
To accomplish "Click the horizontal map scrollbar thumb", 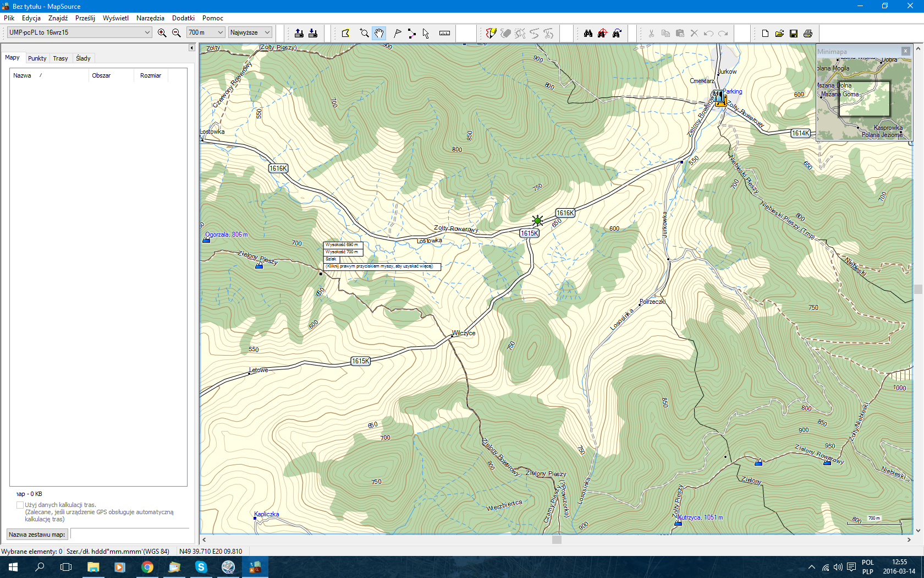I will 557,539.
